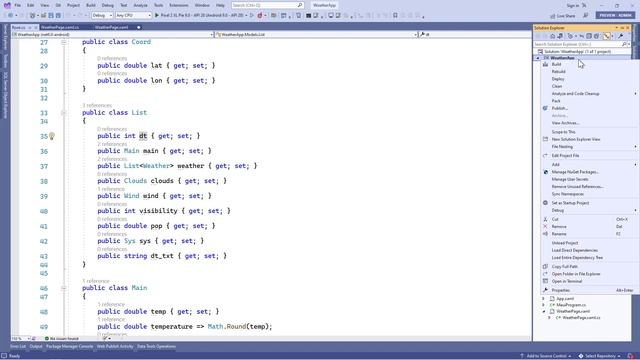This screenshot has height=360, width=640.
Task: Click Copy Full Path icon
Action: (x=545, y=267)
